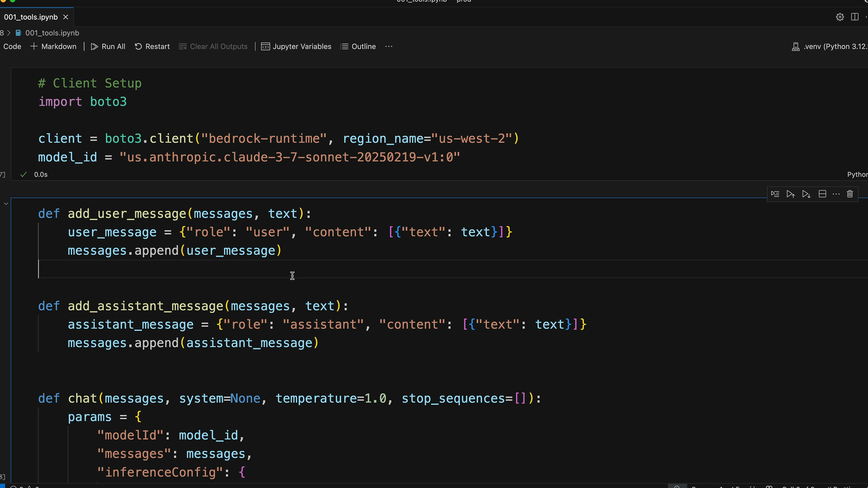The image size is (868, 488).
Task: Click the 0.0s execution time label
Action: coord(41,174)
